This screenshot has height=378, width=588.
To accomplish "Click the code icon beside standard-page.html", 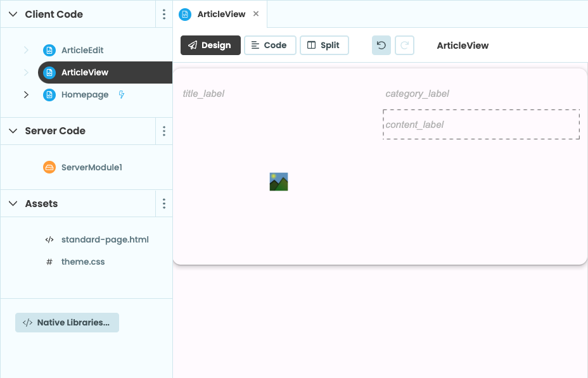I will (x=49, y=239).
